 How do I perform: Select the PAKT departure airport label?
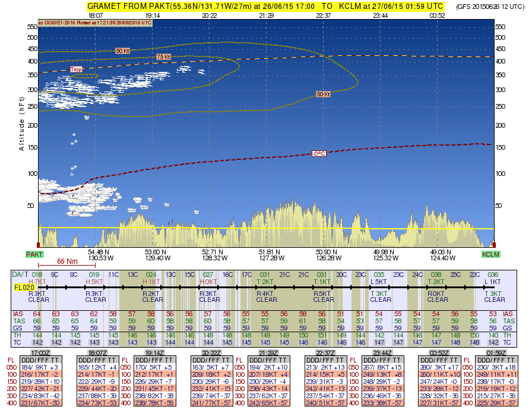pyautogui.click(x=34, y=254)
